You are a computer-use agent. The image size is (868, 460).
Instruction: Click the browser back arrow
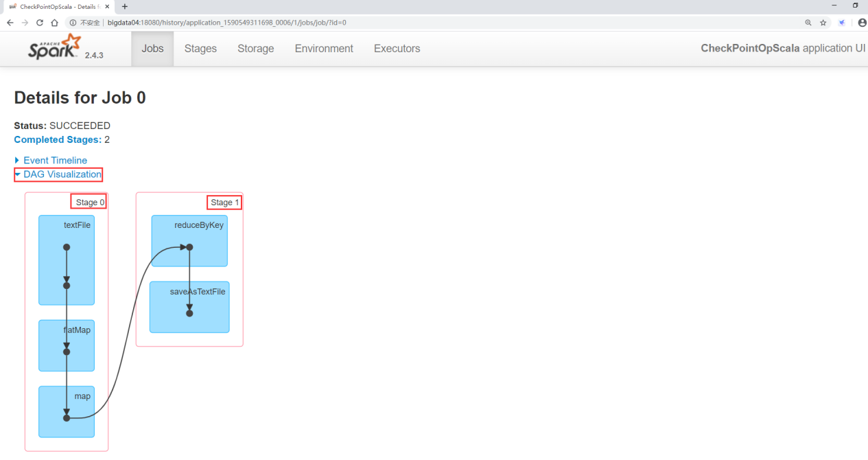click(10, 23)
